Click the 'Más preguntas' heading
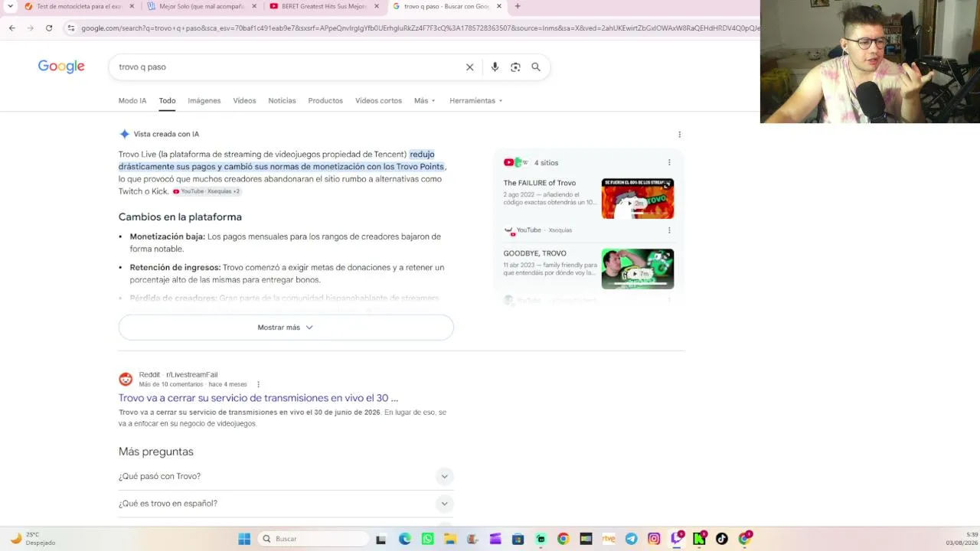980x551 pixels. (156, 452)
